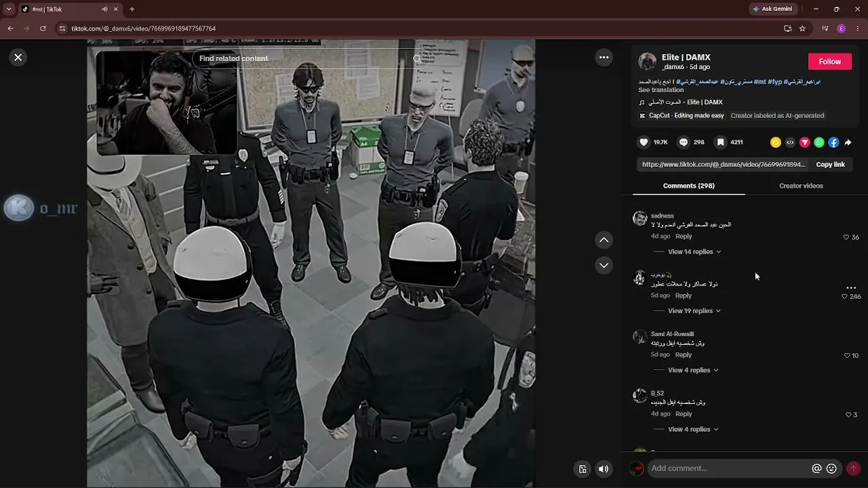The width and height of the screenshot is (868, 488).
Task: Close the TikTok video viewer
Action: 18,58
